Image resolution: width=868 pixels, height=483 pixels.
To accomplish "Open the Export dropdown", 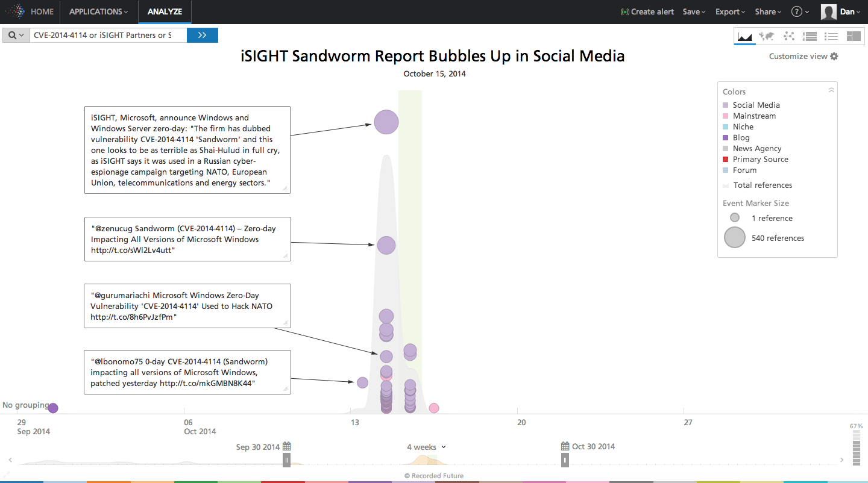I will 730,11.
